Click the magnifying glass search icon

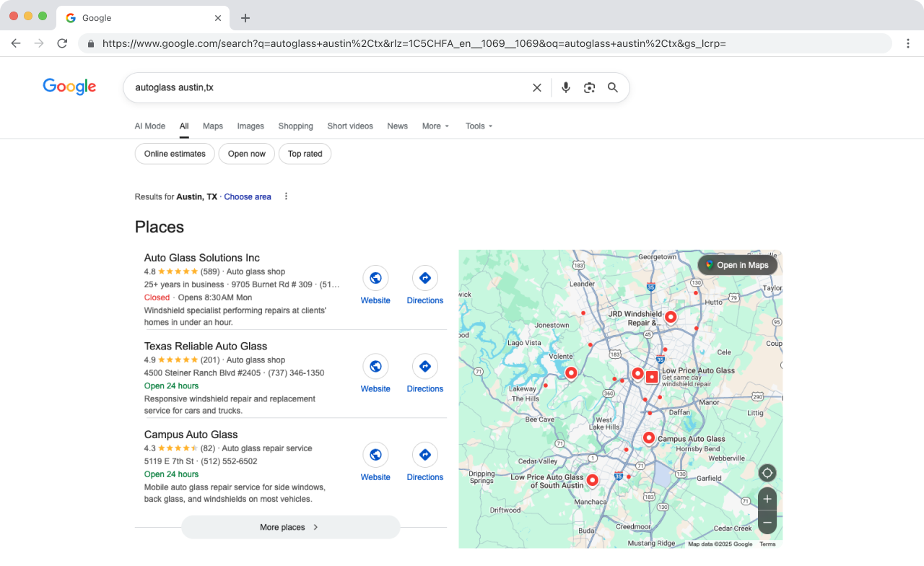pyautogui.click(x=613, y=87)
